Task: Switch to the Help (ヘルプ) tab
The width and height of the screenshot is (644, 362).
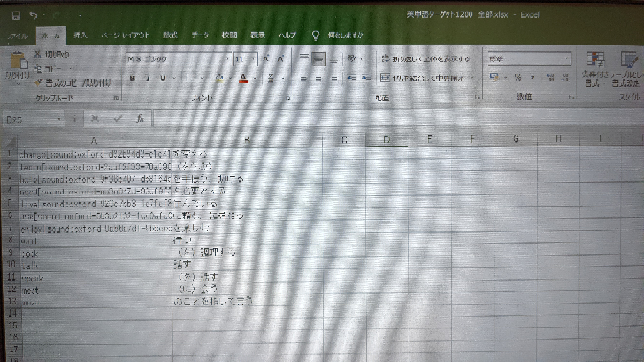Action: coord(287,34)
